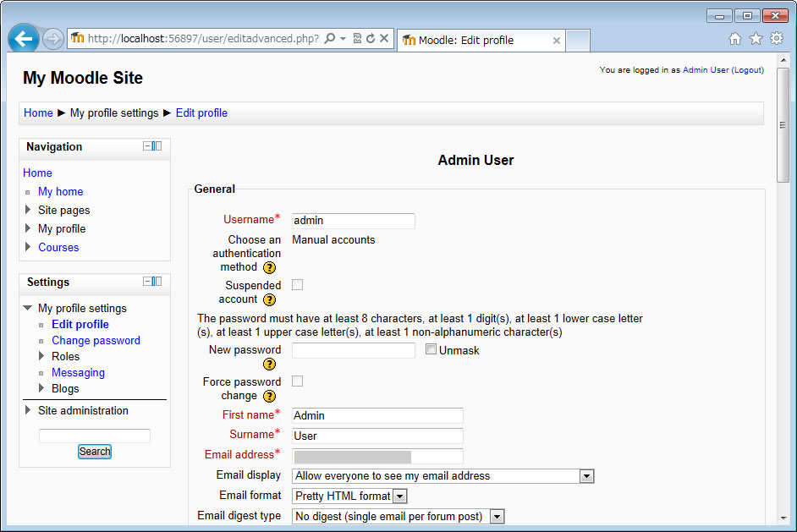797x532 pixels.
Task: Enable the Unmask password checkbox
Action: click(x=431, y=349)
